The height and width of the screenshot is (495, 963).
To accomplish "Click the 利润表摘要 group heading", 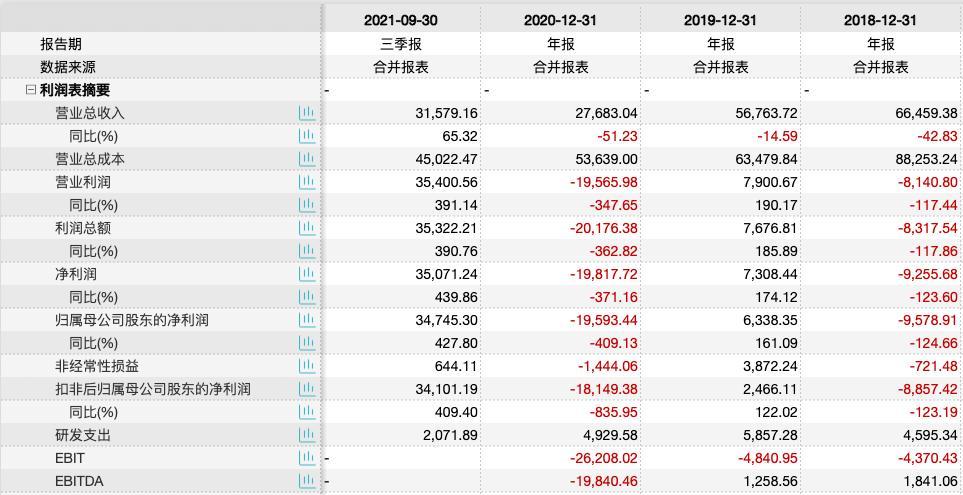I will pos(75,90).
